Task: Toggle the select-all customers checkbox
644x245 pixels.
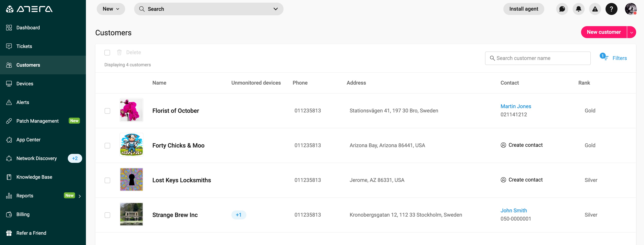Action: pyautogui.click(x=107, y=52)
